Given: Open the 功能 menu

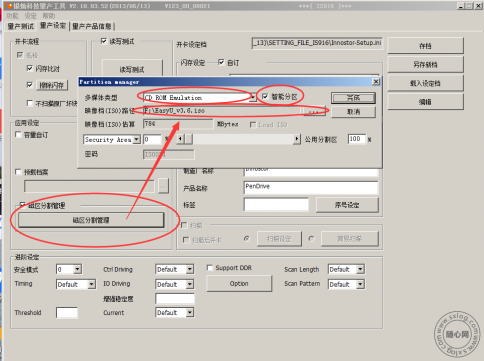Looking at the screenshot, I should pyautogui.click(x=12, y=16).
